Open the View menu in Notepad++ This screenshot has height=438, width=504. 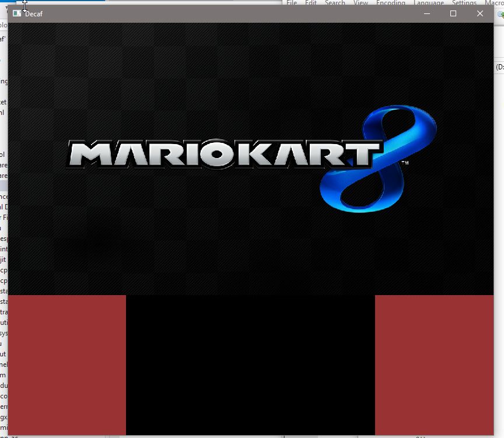pyautogui.click(x=360, y=2)
